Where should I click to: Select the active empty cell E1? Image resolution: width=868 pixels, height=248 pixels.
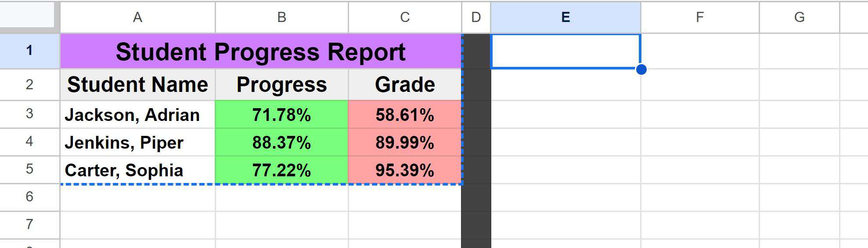click(x=565, y=51)
